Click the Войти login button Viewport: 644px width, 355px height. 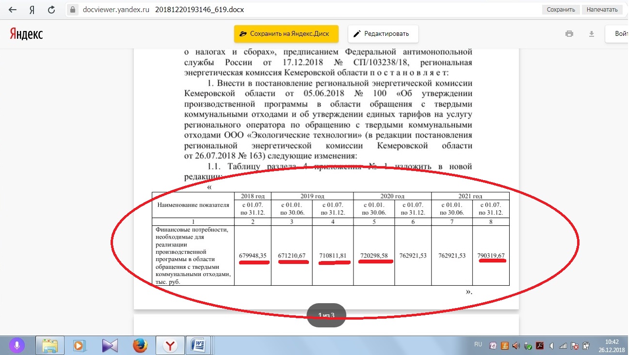[x=621, y=34]
